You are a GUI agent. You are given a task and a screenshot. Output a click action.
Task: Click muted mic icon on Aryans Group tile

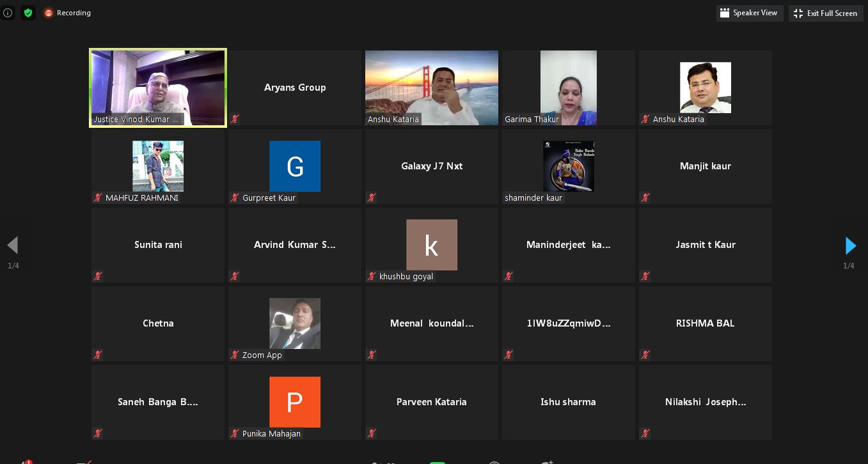235,119
